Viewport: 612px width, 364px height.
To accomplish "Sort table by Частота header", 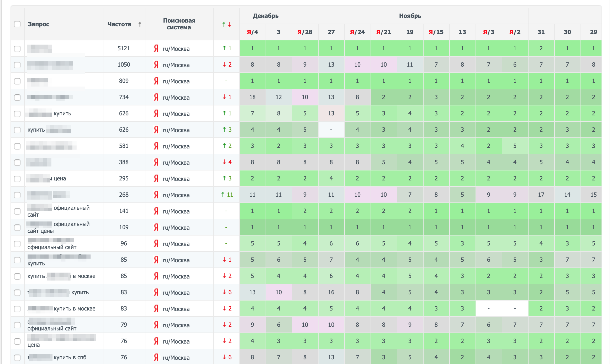I will pos(119,24).
